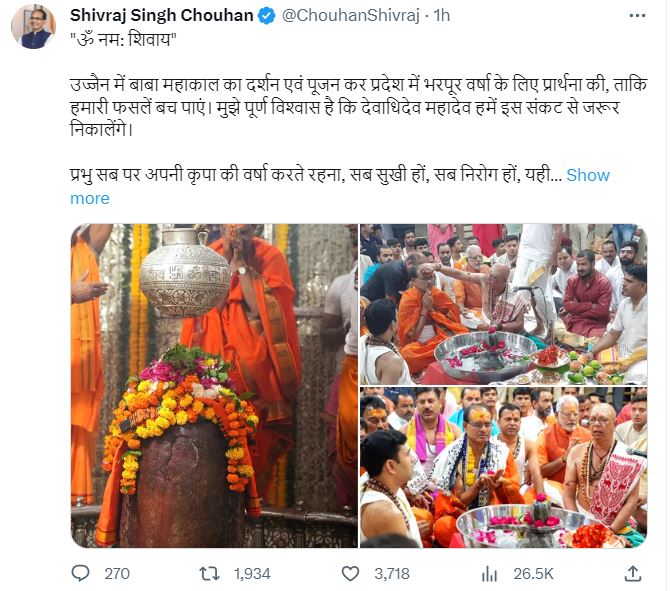Open top-right puja ceremony photo

[x=503, y=304]
